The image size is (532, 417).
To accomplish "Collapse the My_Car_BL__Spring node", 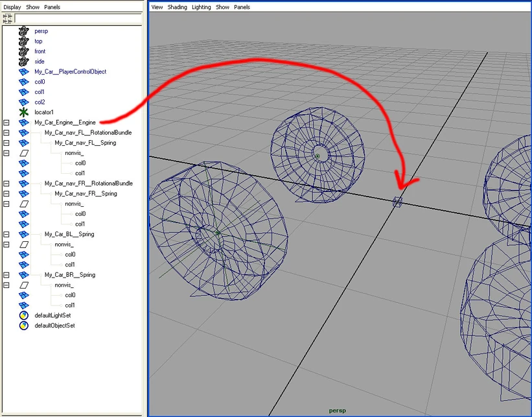I will point(6,234).
